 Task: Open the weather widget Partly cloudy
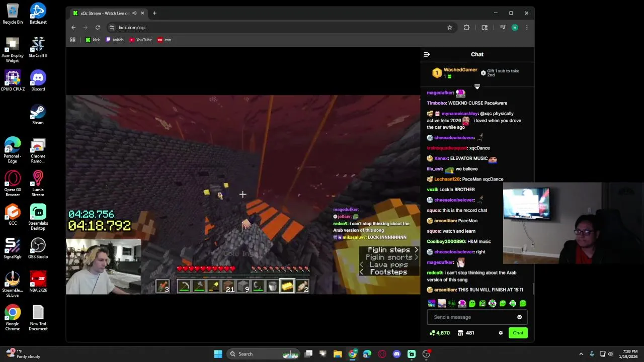pos(23,354)
